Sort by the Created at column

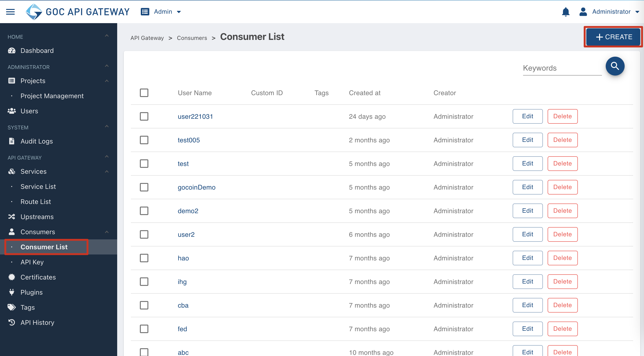(365, 93)
